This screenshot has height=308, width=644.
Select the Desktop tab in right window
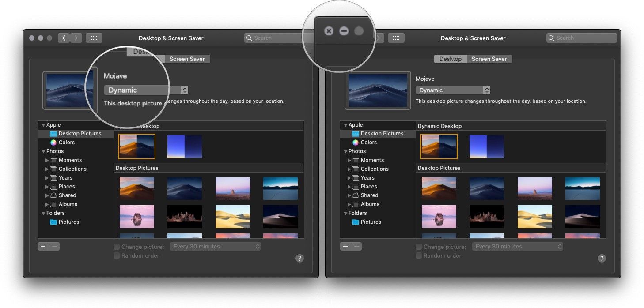click(x=450, y=59)
